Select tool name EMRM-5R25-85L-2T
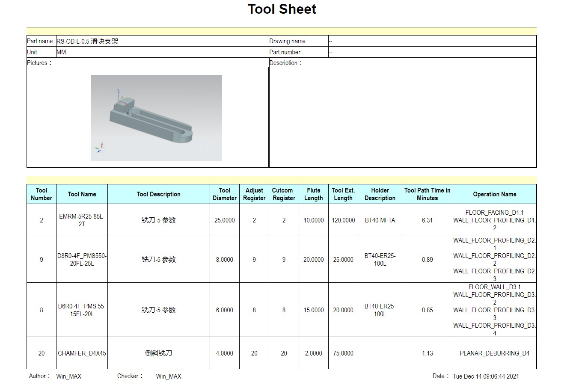Viewport: 588px width, 388px height. (x=82, y=220)
